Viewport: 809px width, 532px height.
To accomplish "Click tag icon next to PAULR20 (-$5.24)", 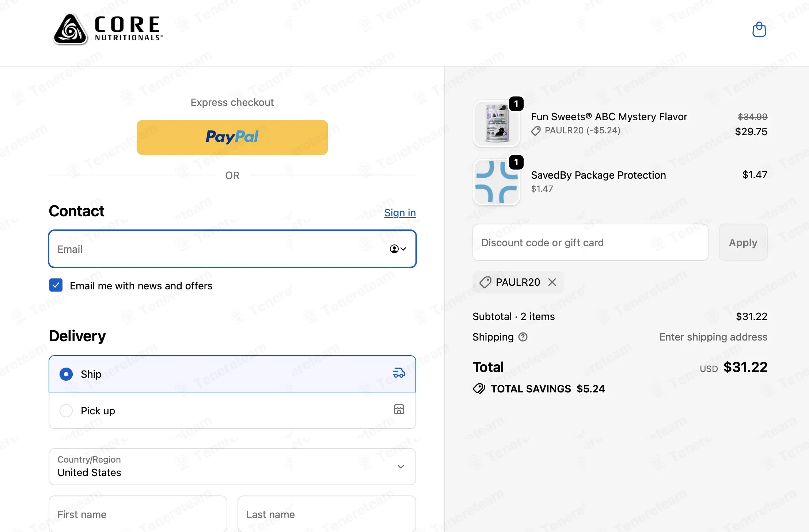I will [x=536, y=131].
